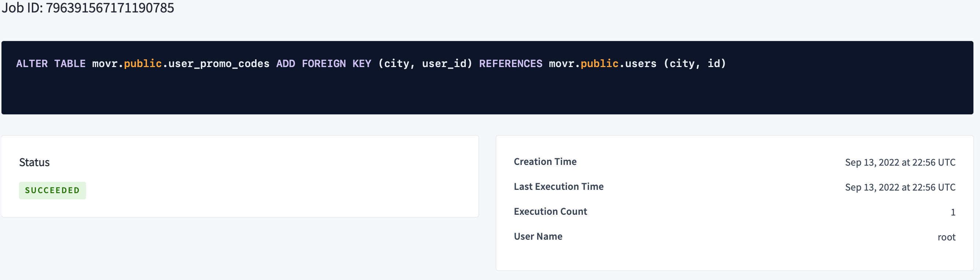
Task: Click the REFERENCES keyword in SQL block
Action: point(510,63)
